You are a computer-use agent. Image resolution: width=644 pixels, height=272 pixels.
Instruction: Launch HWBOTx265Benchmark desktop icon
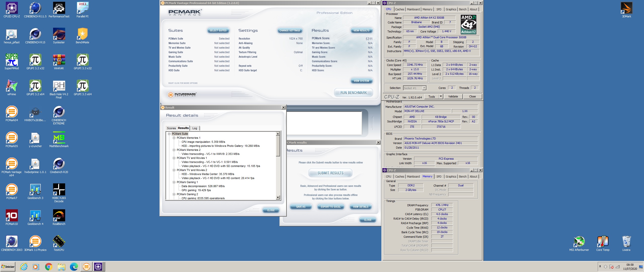pos(35,114)
